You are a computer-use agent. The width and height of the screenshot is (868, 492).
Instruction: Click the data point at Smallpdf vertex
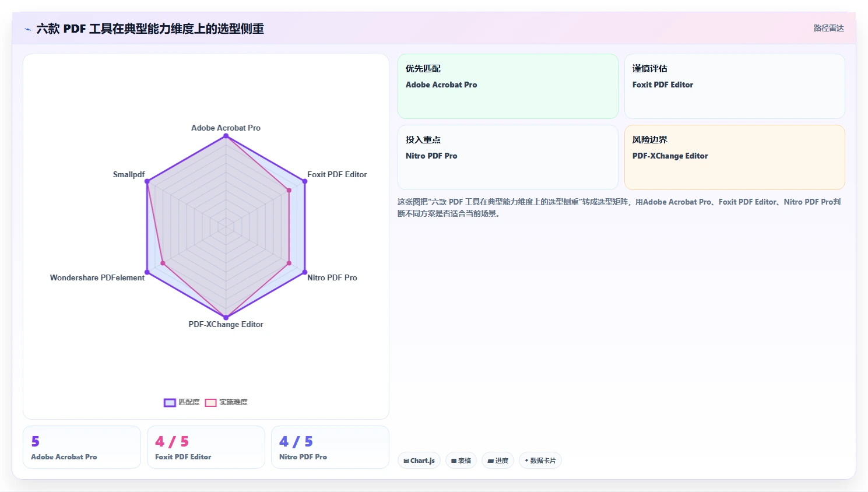[147, 181]
